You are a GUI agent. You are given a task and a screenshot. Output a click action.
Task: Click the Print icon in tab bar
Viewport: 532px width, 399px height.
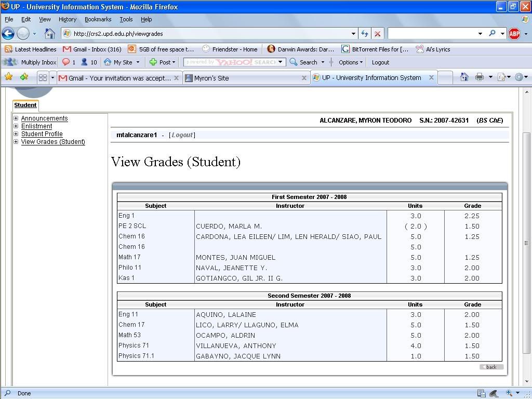[479, 77]
